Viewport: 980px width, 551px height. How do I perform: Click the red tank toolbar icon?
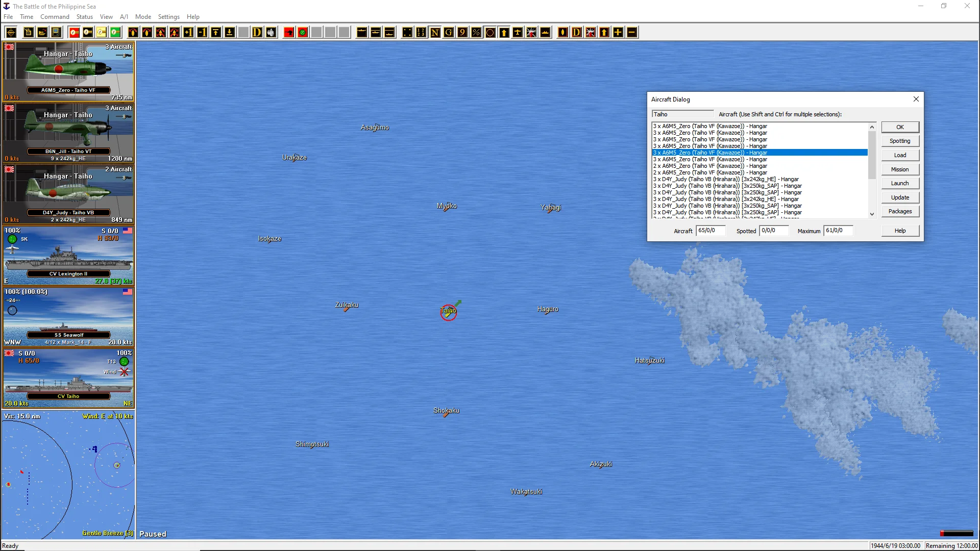click(289, 33)
